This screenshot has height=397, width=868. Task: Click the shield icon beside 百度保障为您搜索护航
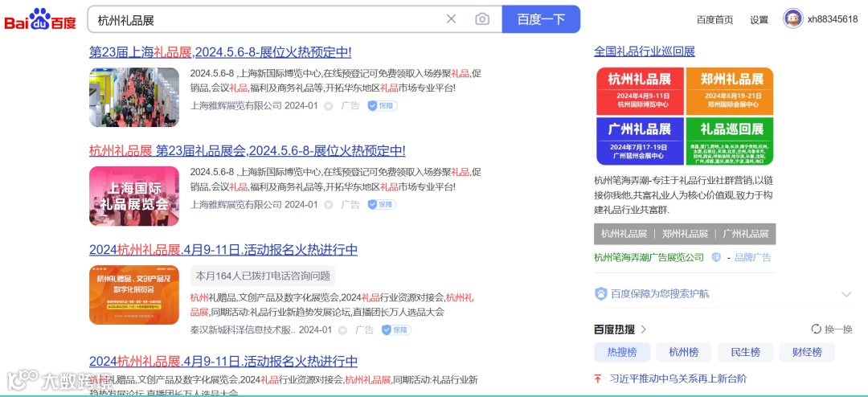[600, 293]
